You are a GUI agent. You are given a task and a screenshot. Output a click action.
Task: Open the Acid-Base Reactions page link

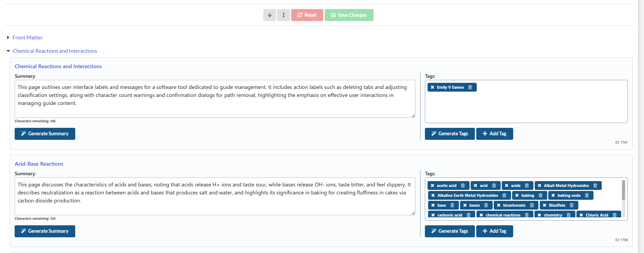click(39, 164)
